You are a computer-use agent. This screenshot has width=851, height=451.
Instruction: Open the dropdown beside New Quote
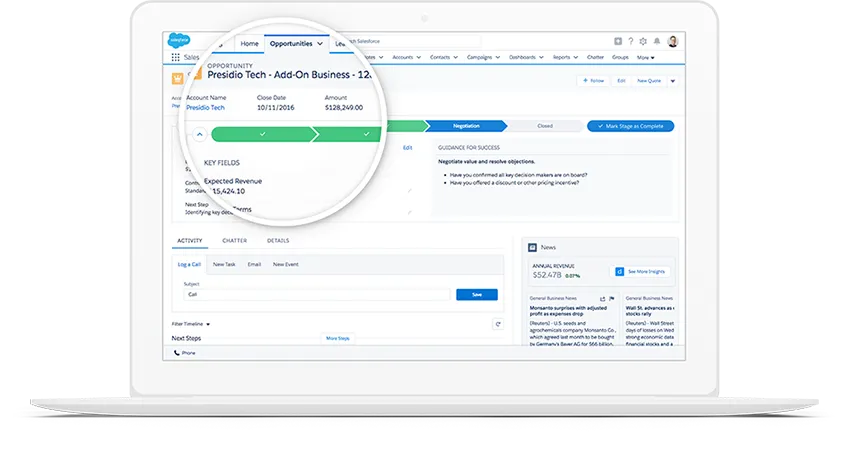(x=673, y=81)
